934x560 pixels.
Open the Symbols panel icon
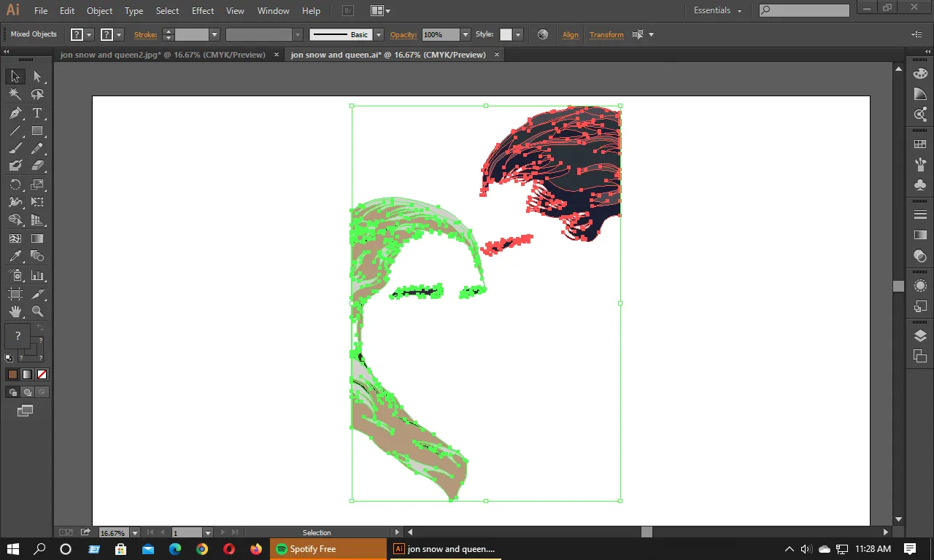[920, 185]
